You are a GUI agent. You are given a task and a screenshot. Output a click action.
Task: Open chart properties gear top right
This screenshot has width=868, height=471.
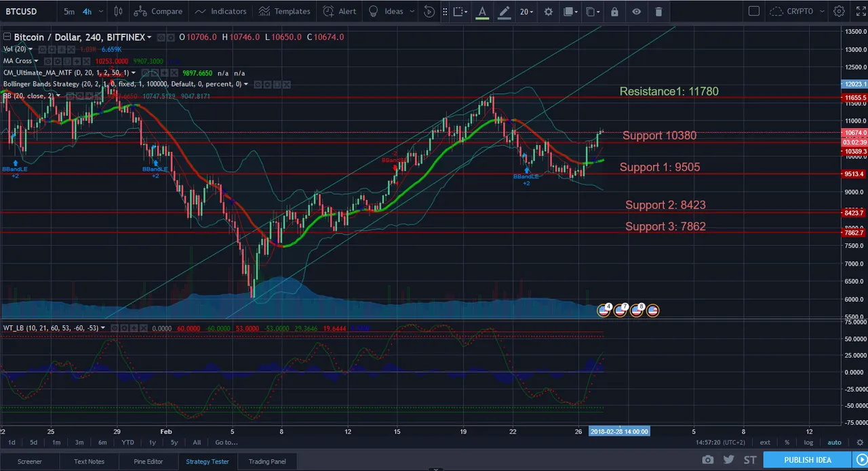point(840,12)
